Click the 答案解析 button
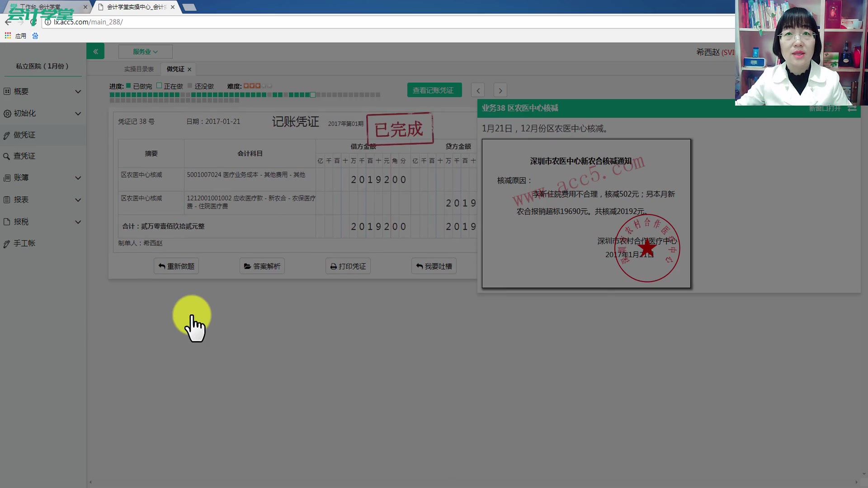The width and height of the screenshot is (868, 488). (x=262, y=266)
